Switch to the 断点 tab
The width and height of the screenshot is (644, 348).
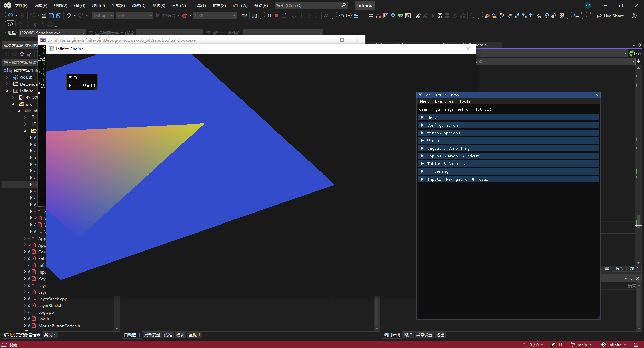(x=408, y=335)
